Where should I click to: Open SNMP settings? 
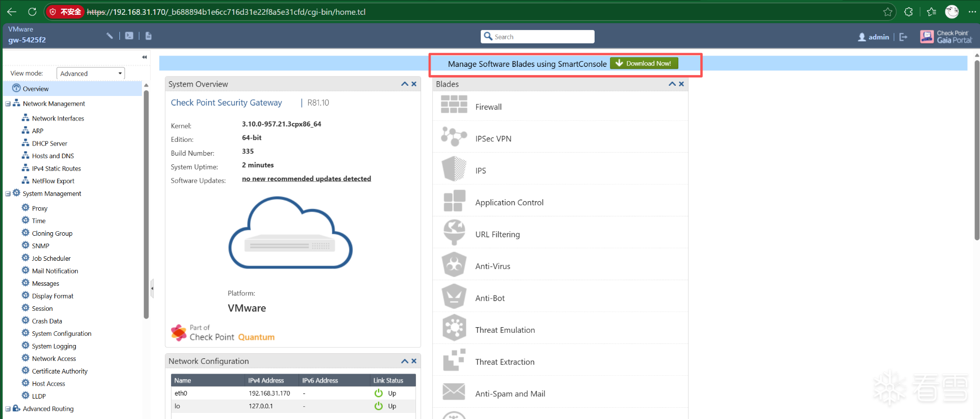coord(40,246)
